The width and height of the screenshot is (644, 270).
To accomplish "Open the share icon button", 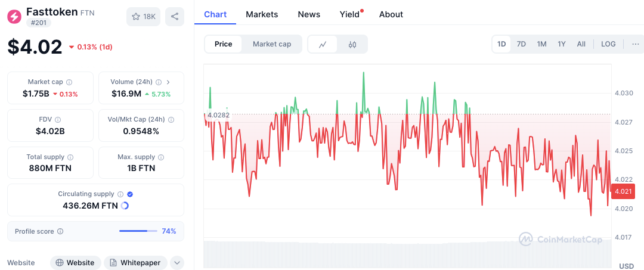I will tap(175, 17).
